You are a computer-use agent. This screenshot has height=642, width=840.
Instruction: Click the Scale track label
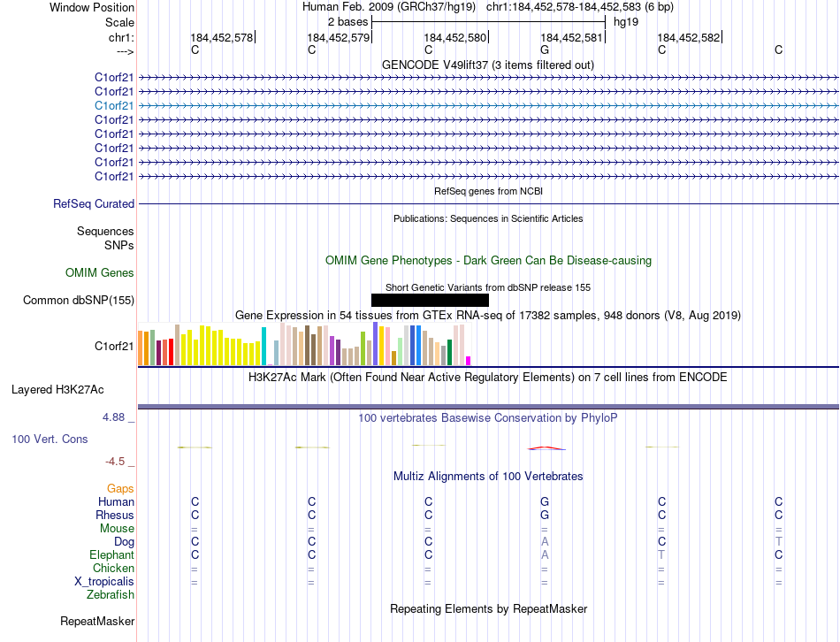click(x=119, y=22)
